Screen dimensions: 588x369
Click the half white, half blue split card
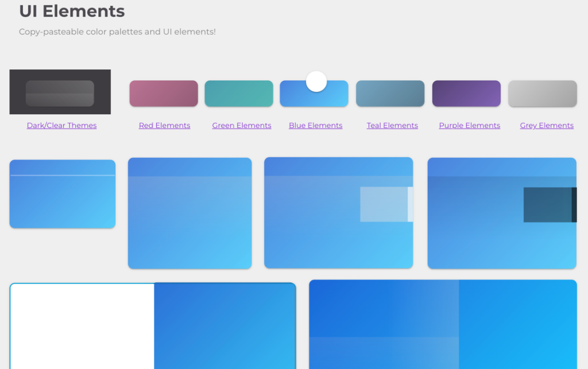[152, 325]
